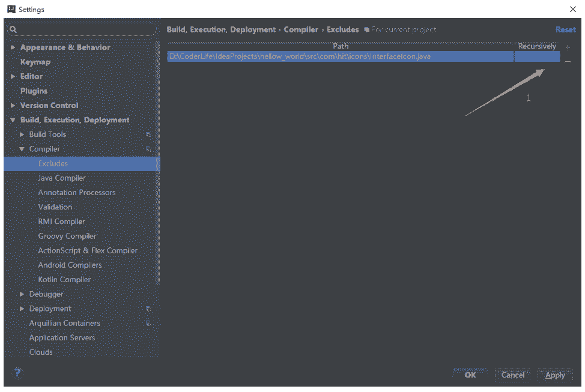Toggle Recursively cell for the InterfaceIcon.java row
The height and width of the screenshot is (392, 585).
537,57
